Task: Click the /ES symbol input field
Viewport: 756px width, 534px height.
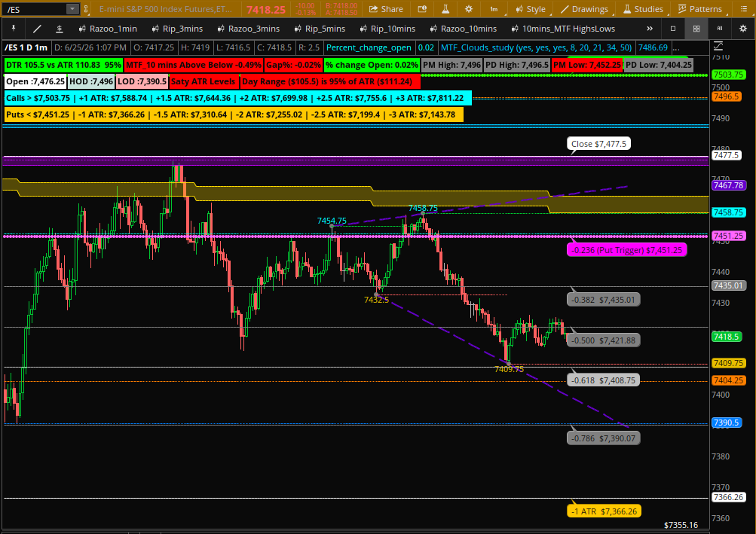Action: click(x=34, y=9)
